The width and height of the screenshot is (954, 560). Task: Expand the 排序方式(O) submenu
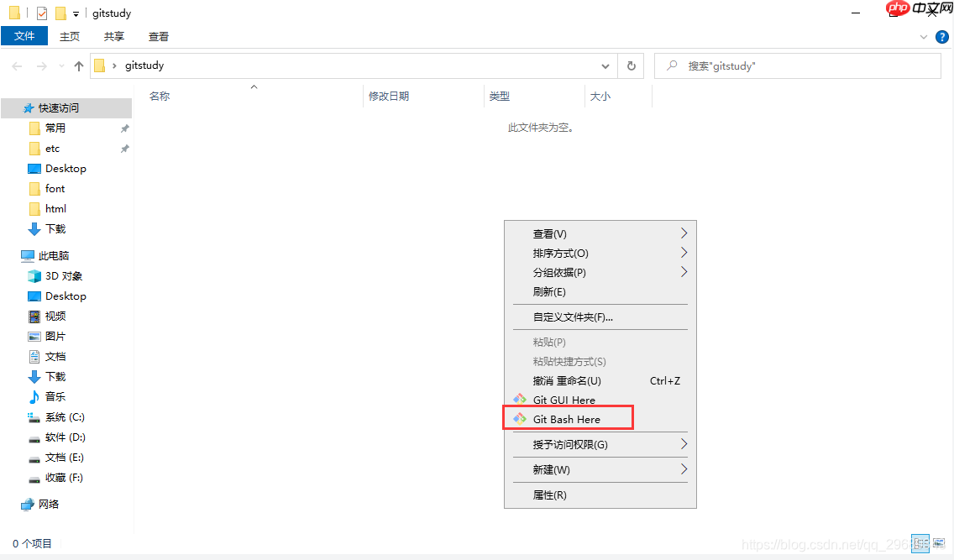click(600, 253)
